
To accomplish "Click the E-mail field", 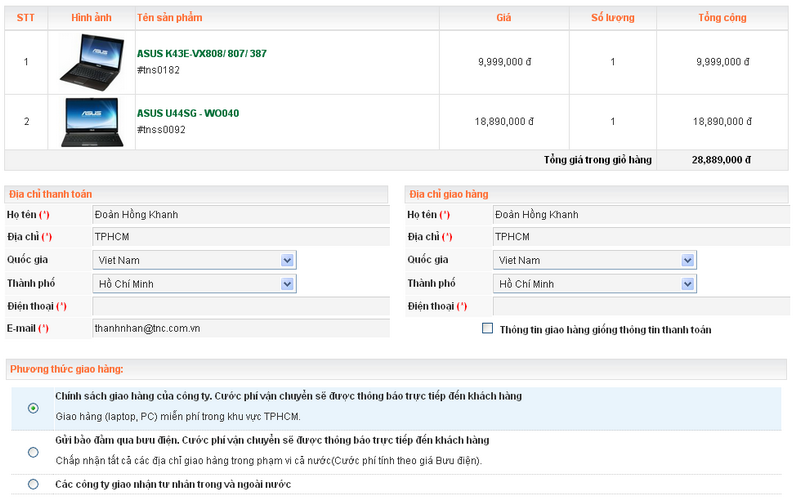I will tap(241, 329).
